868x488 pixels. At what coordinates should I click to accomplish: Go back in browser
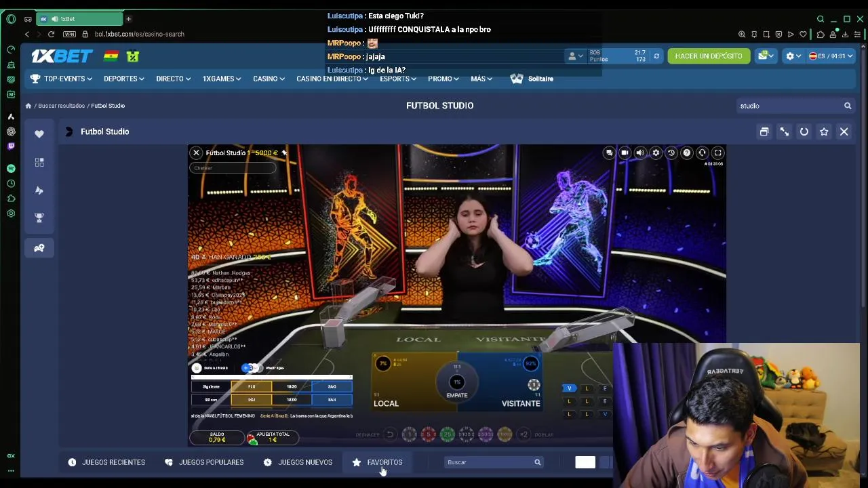coord(27,34)
